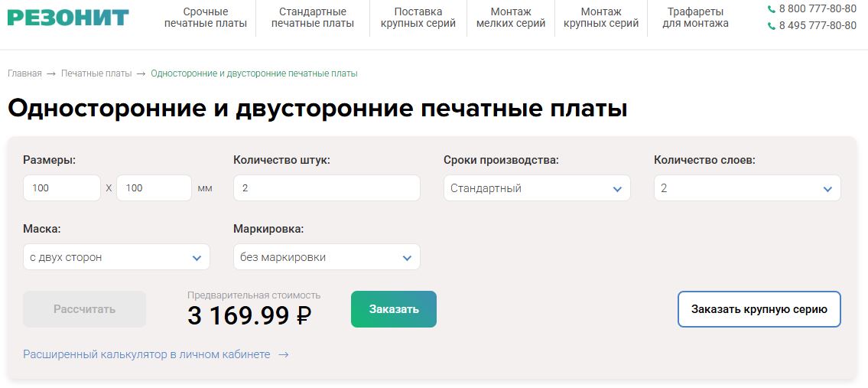Go to Поставка крупных серий
Image resolution: width=868 pixels, height=388 pixels.
point(418,17)
